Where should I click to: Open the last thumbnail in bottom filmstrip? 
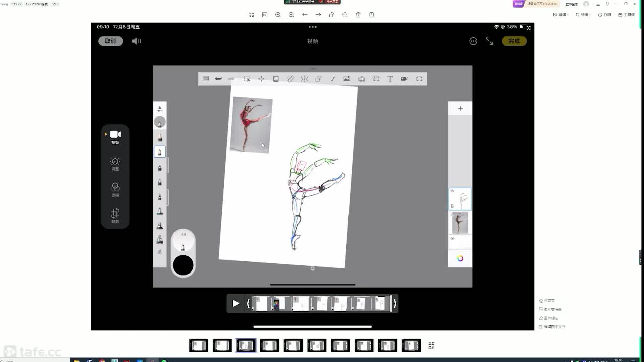[411, 345]
